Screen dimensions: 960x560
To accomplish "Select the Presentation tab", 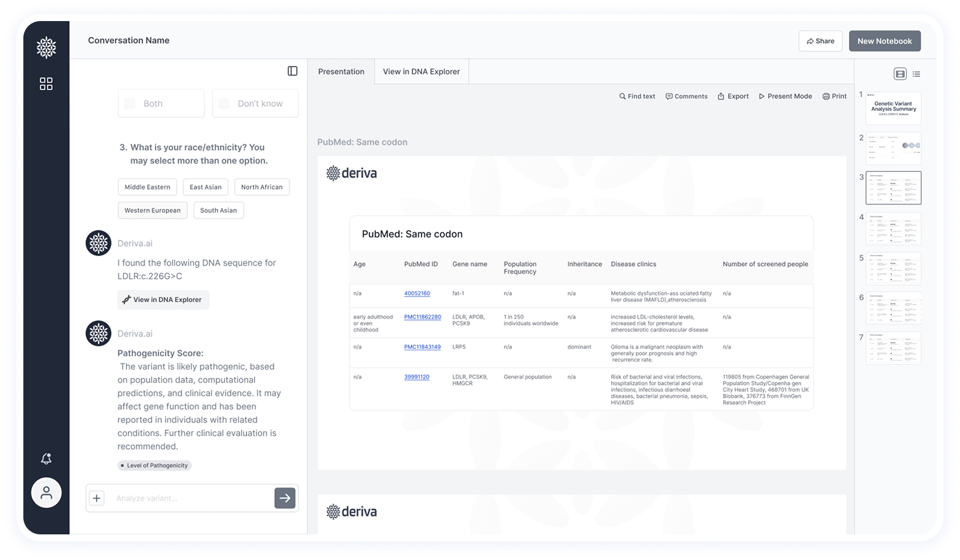I will click(341, 72).
